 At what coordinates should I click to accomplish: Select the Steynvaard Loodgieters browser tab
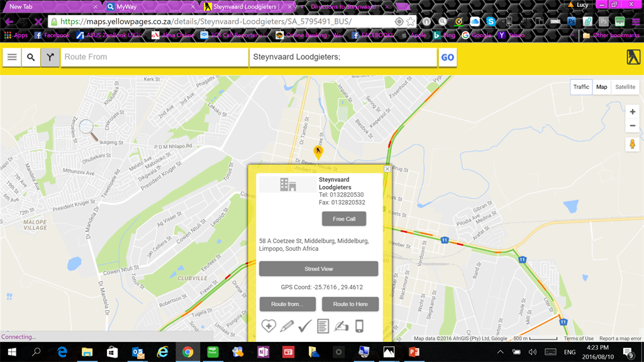(x=248, y=6)
